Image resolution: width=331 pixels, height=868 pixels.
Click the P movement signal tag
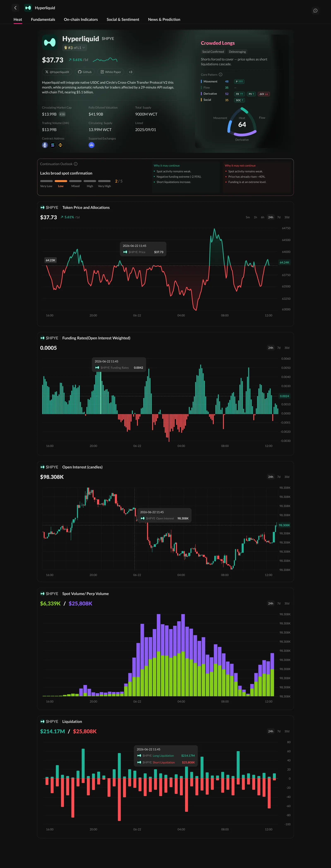click(x=239, y=82)
